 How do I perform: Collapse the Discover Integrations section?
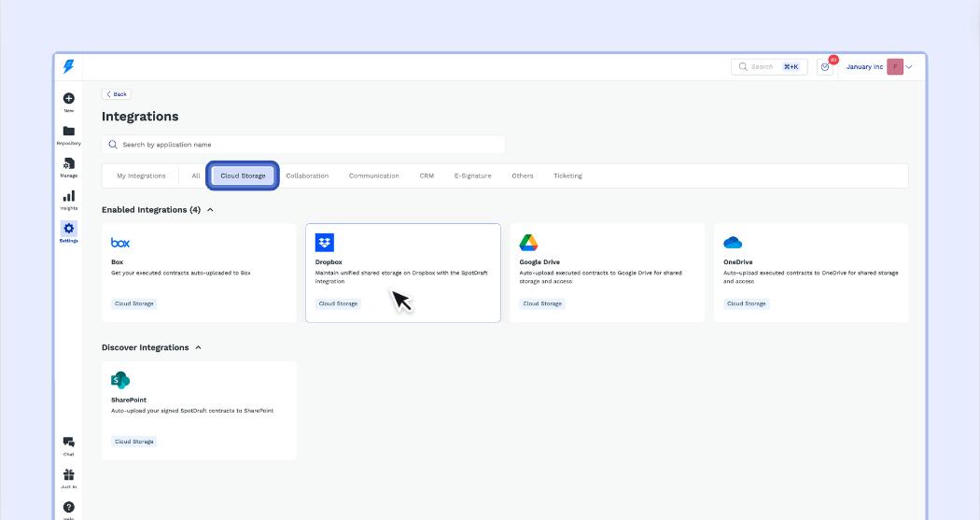198,347
